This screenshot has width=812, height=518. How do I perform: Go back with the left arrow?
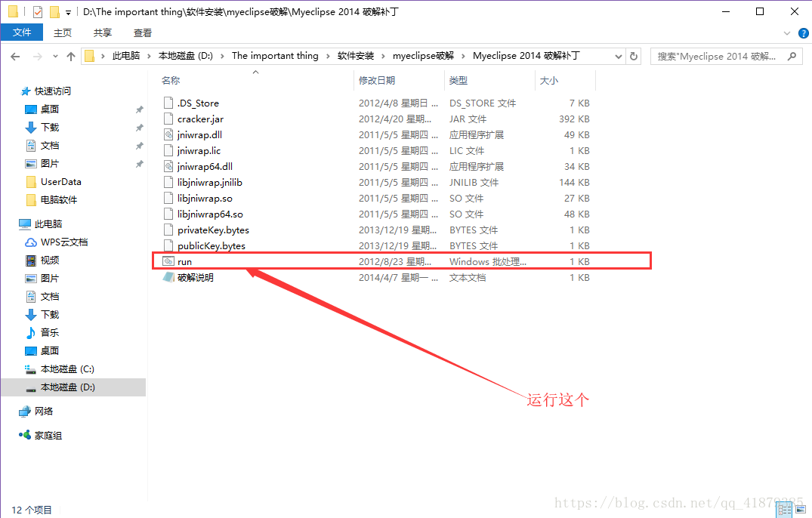pyautogui.click(x=15, y=57)
